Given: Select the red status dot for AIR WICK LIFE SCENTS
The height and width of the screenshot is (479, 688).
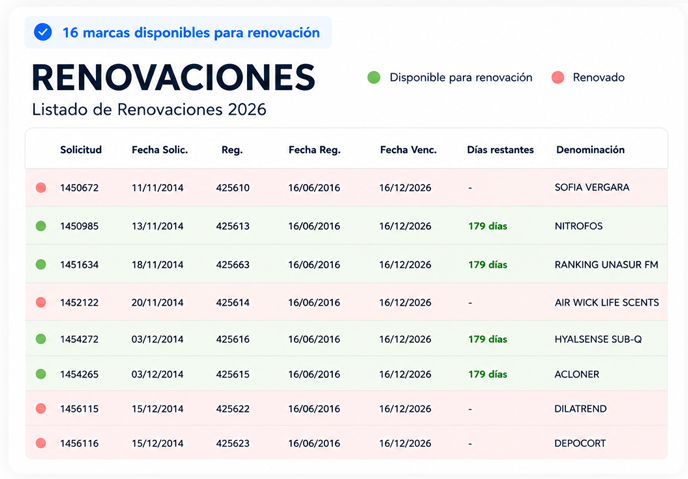Looking at the screenshot, I should pos(41,302).
